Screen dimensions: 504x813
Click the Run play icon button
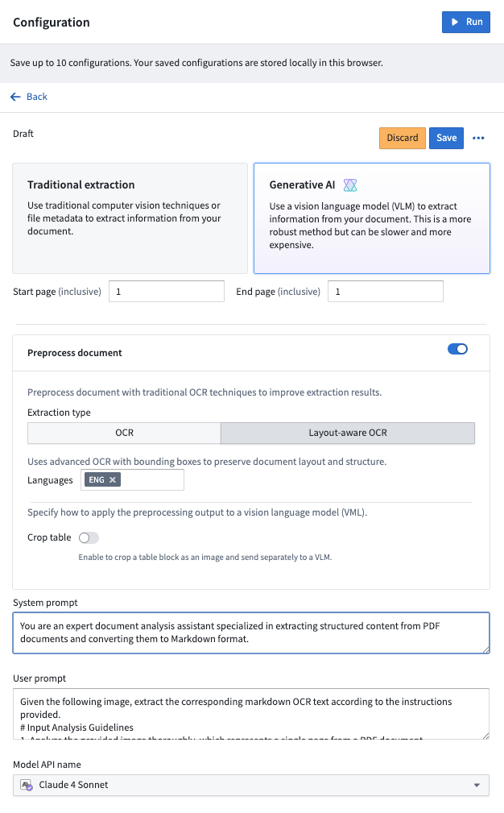pos(456,22)
